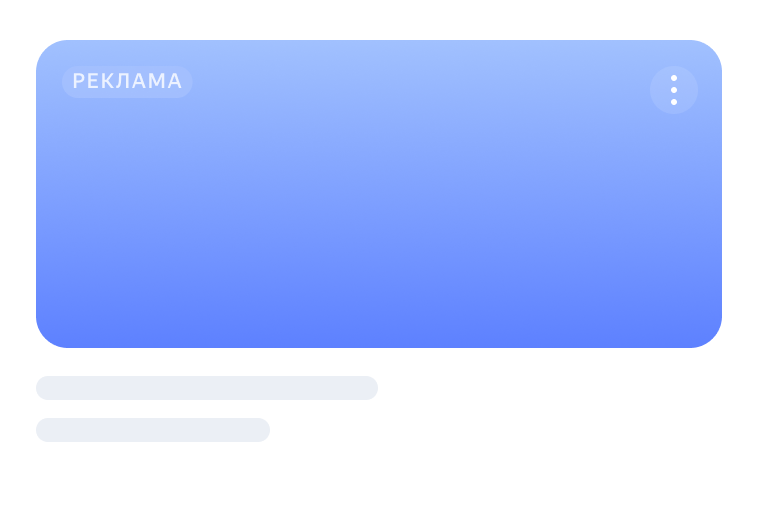Open the ad description placeholder at the bottom

point(153,430)
